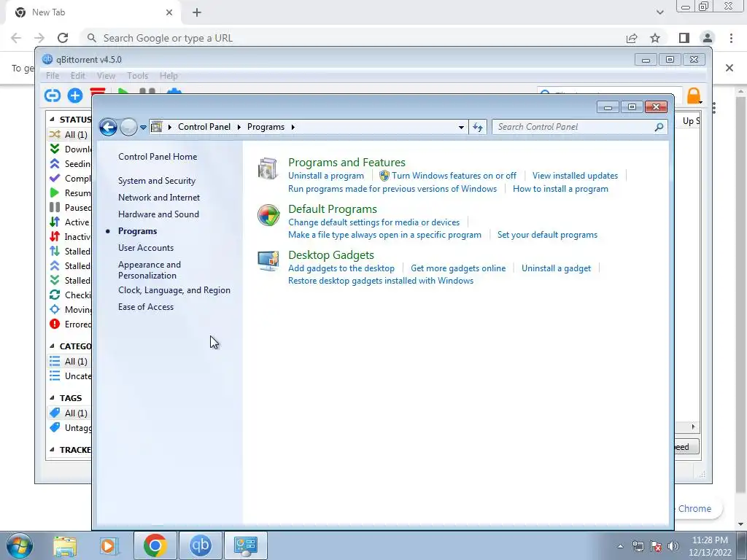Open Set your default programs link

point(547,235)
